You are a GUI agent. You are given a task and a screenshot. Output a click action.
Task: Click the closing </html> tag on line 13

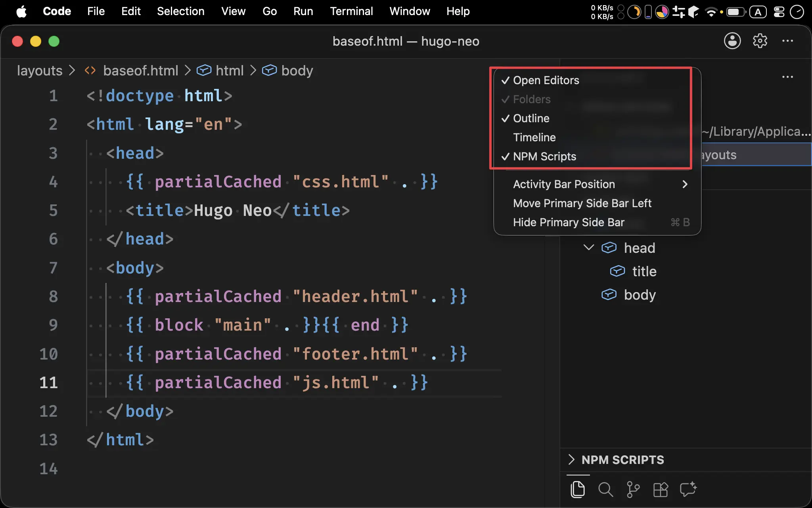(x=120, y=440)
